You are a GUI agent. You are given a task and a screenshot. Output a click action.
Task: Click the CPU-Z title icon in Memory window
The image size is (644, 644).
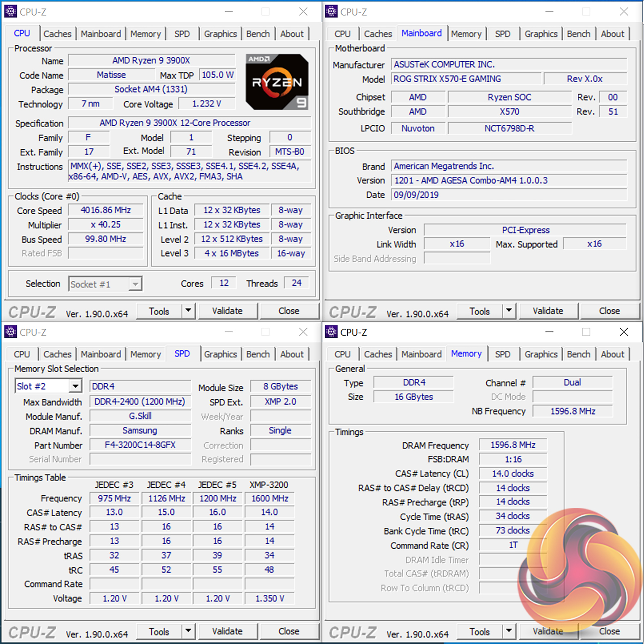click(331, 332)
